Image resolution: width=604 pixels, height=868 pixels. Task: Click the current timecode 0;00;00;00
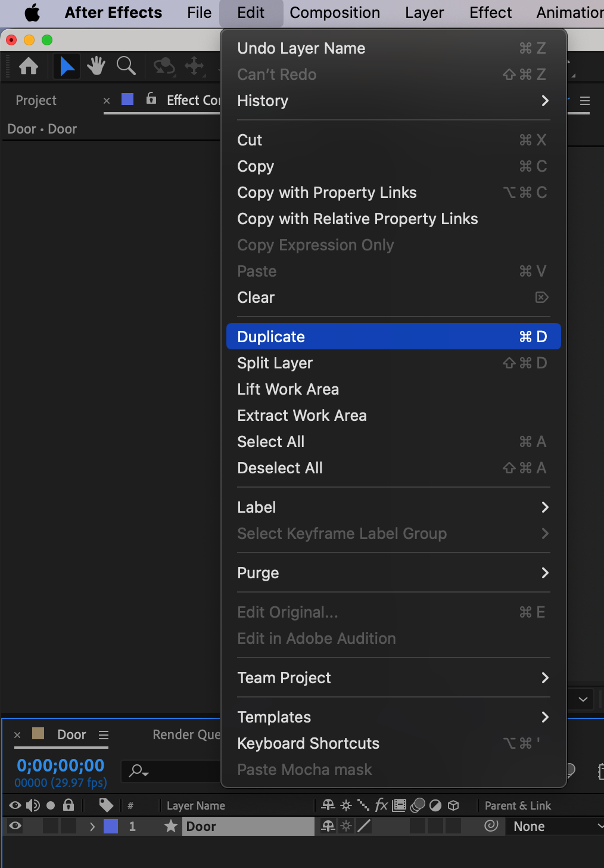[61, 765]
